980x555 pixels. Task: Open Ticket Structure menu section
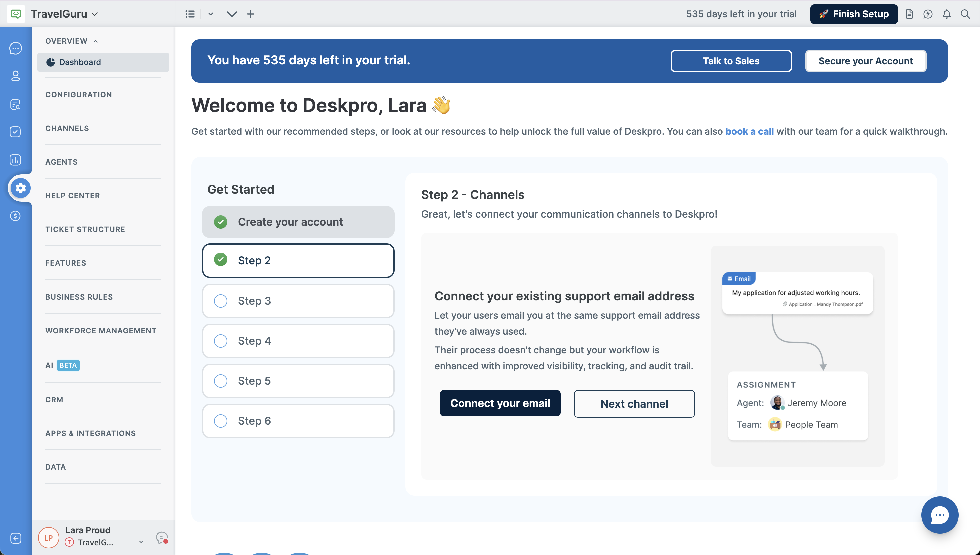pyautogui.click(x=85, y=229)
